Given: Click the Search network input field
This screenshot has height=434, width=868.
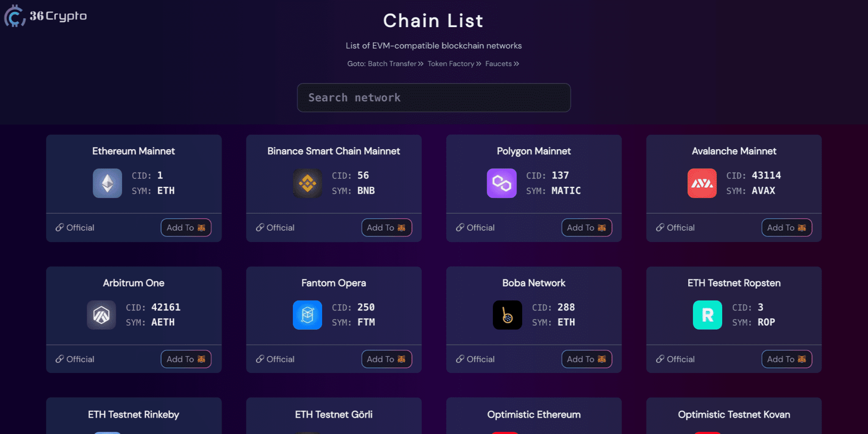Looking at the screenshot, I should coord(434,98).
